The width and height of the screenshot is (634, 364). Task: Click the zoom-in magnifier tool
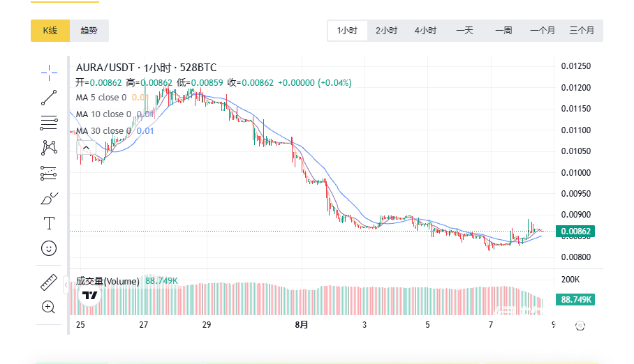point(49,307)
